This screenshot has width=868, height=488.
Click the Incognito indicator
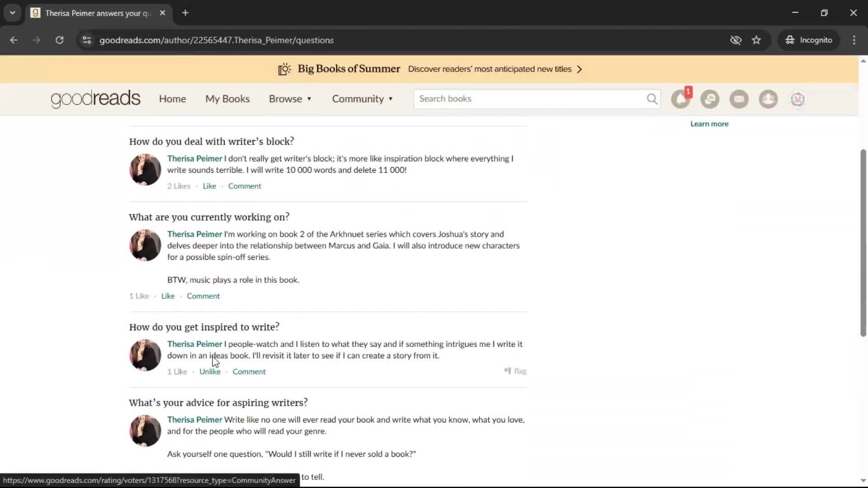(x=809, y=40)
